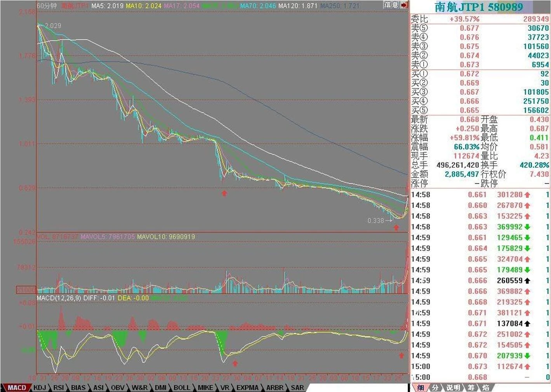Select the EXPMA indicator tab
Image resolution: width=551 pixels, height=392 pixels.
coord(247,387)
